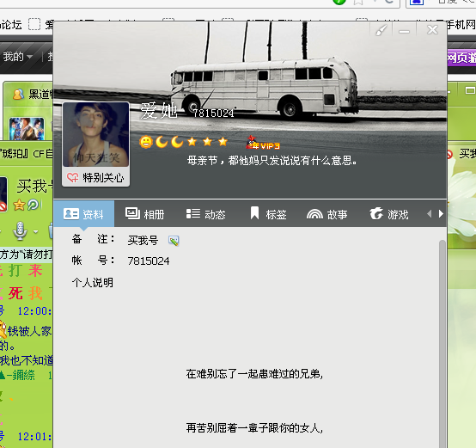Open the 故事 story tab
Screen dimensions: 476x448
pos(327,214)
